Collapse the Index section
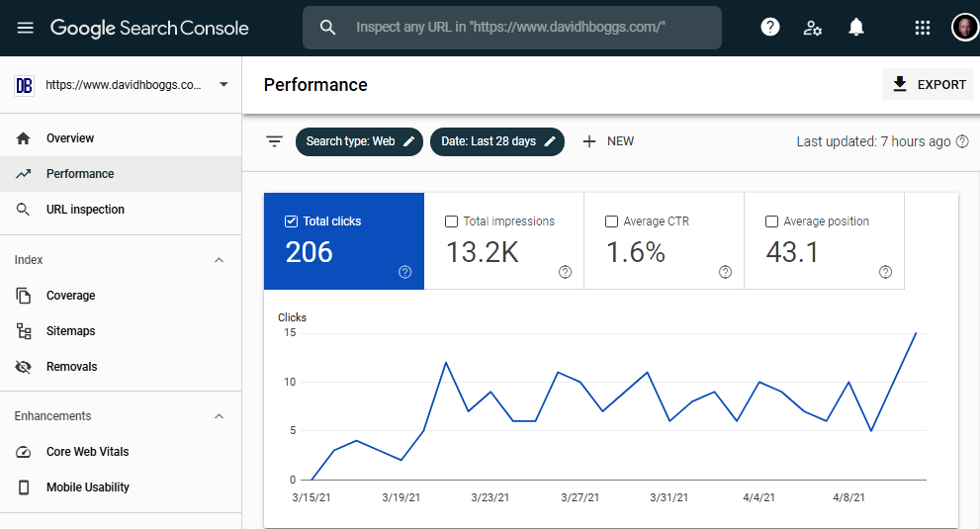The height and width of the screenshot is (529, 980). point(220,260)
